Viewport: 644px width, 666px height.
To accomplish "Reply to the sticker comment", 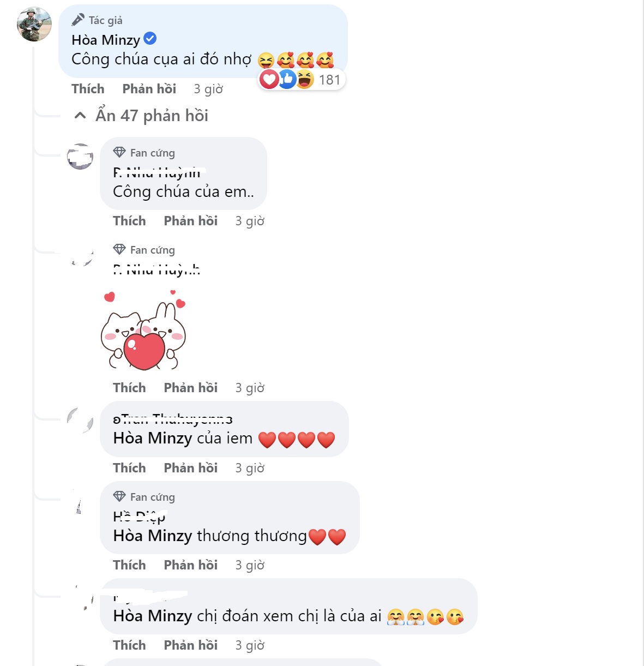I will [x=190, y=388].
